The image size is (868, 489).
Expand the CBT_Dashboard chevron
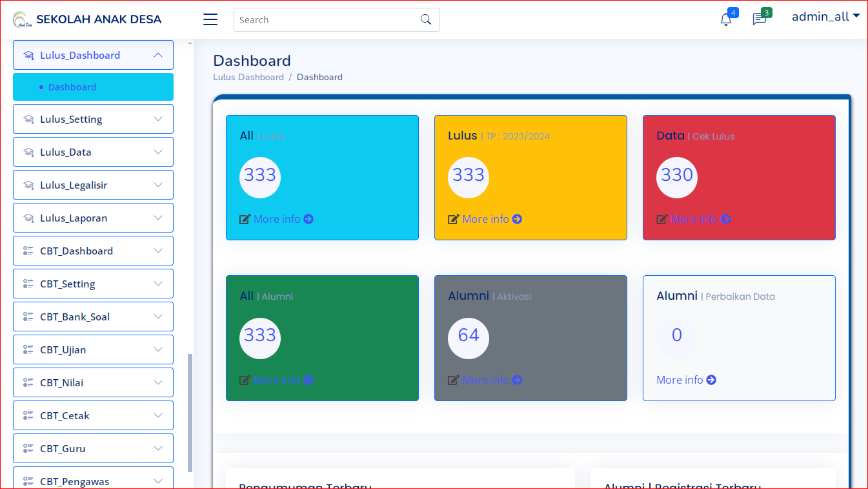158,251
